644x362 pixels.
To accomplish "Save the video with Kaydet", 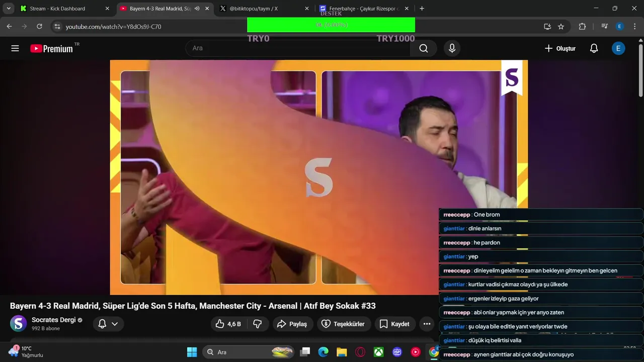I will tap(395, 324).
